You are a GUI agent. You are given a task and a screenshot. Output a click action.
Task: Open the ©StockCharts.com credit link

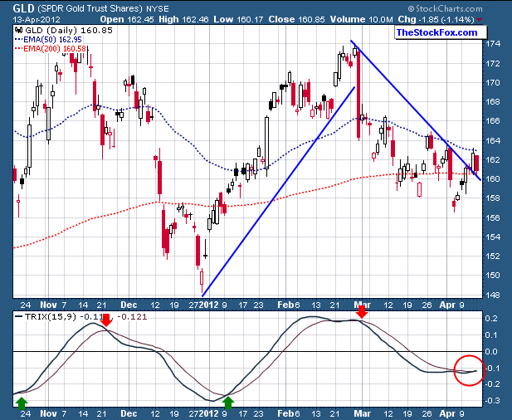pos(445,9)
